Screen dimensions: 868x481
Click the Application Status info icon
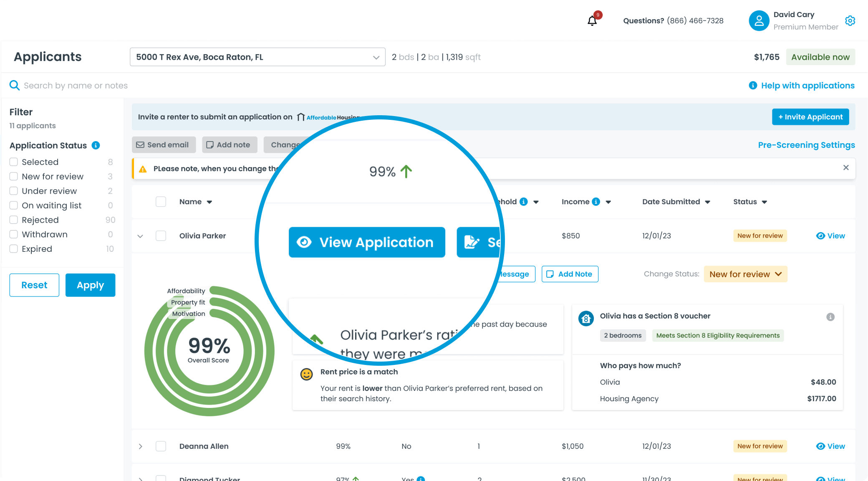[96, 145]
